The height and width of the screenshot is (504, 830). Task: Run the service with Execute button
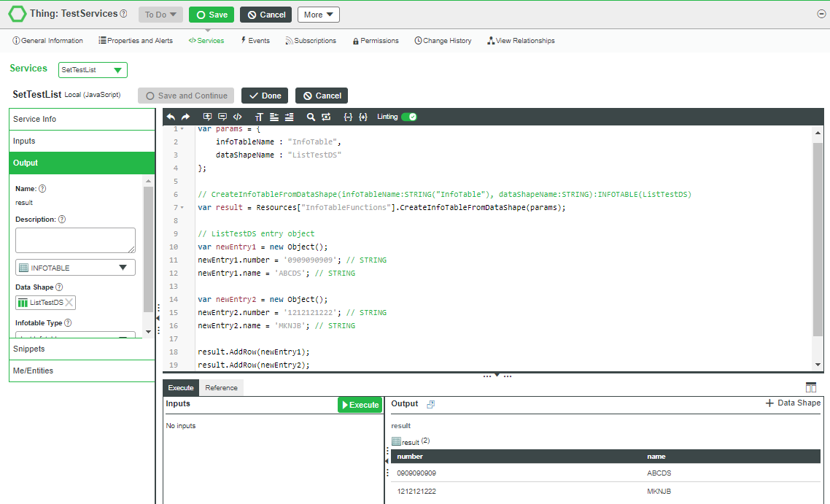point(360,405)
